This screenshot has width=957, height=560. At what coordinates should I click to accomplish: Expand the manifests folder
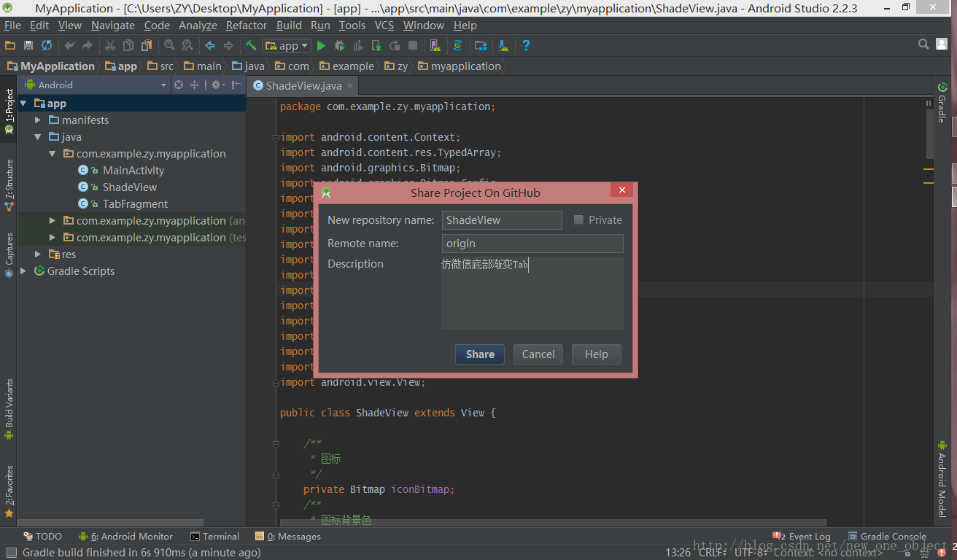pos(38,120)
